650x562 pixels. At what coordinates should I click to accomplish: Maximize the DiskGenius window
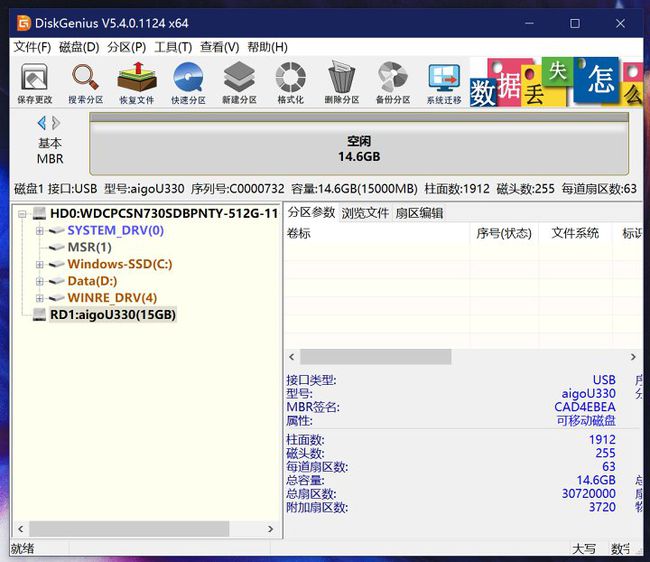[x=575, y=23]
